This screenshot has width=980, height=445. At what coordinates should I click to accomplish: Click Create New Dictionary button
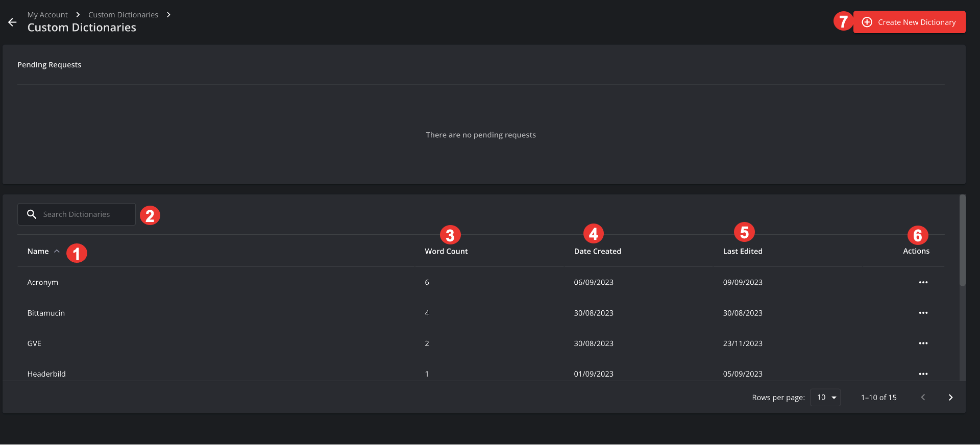coord(909,22)
